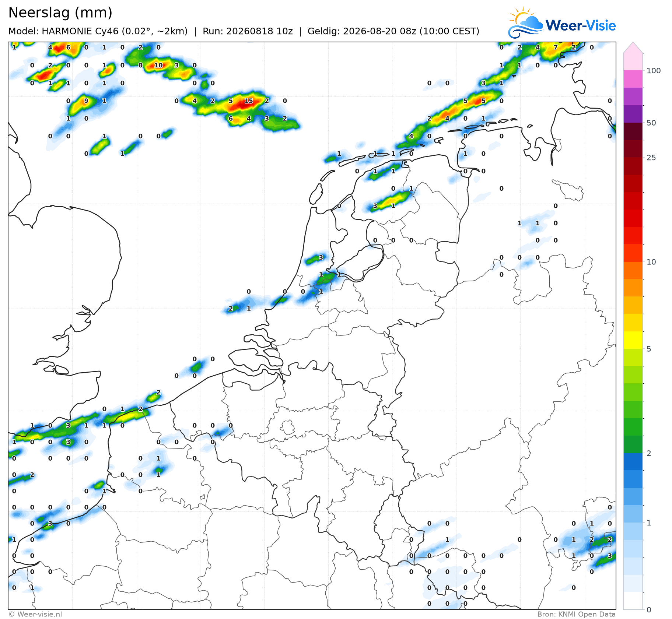672x619 pixels.
Task: Click the Weer-Visie sun and cloud logo
Action: [525, 22]
